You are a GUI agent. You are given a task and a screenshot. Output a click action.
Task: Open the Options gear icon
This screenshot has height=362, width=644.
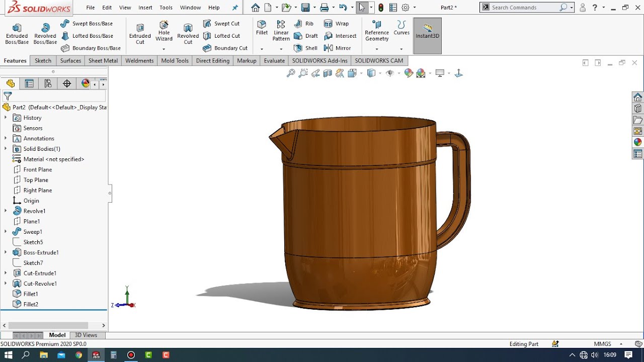pos(405,8)
